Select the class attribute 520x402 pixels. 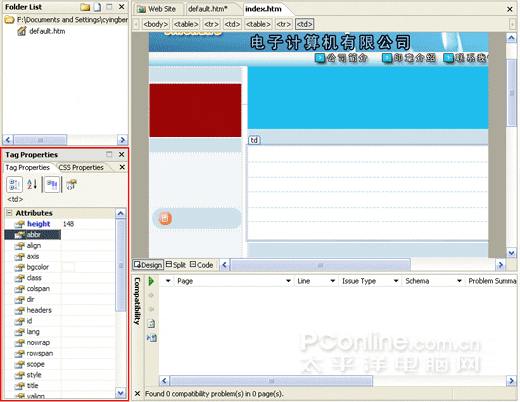point(34,278)
